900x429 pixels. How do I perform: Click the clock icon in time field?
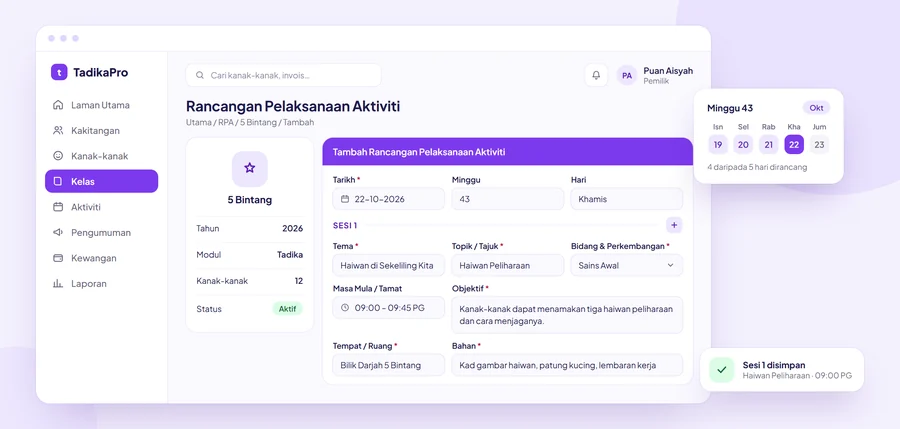(x=345, y=308)
